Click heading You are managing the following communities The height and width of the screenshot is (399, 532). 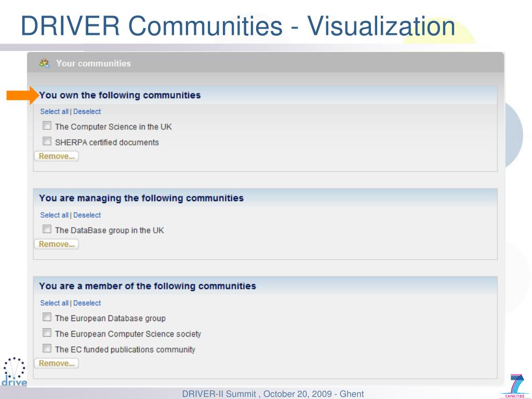pos(141,198)
